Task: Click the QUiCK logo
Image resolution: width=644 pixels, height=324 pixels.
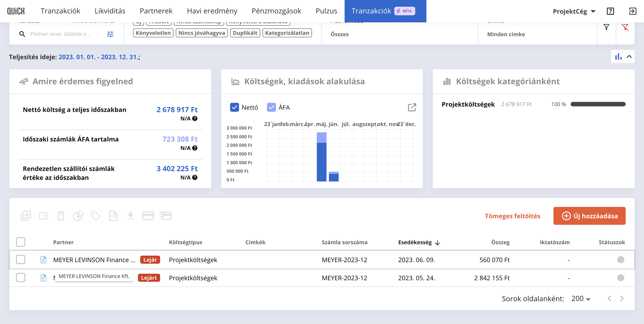Action: point(16,11)
